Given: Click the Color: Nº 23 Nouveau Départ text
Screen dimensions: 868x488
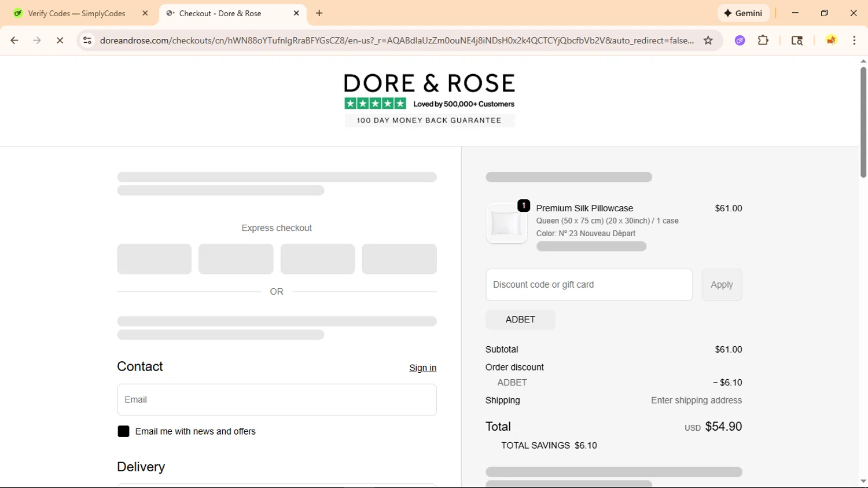Looking at the screenshot, I should tap(586, 234).
